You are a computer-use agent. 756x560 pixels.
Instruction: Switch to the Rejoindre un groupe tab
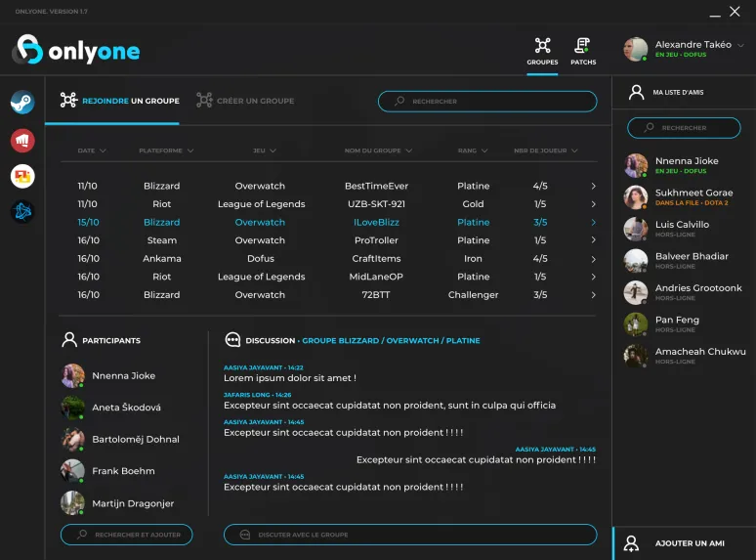[119, 101]
